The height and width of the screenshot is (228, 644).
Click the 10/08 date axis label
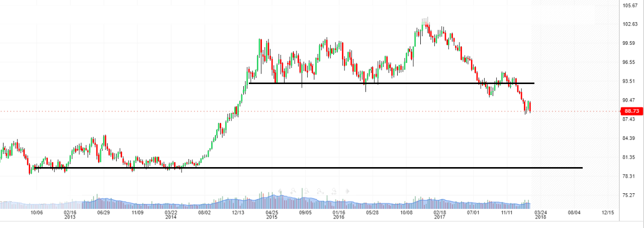pos(406,213)
